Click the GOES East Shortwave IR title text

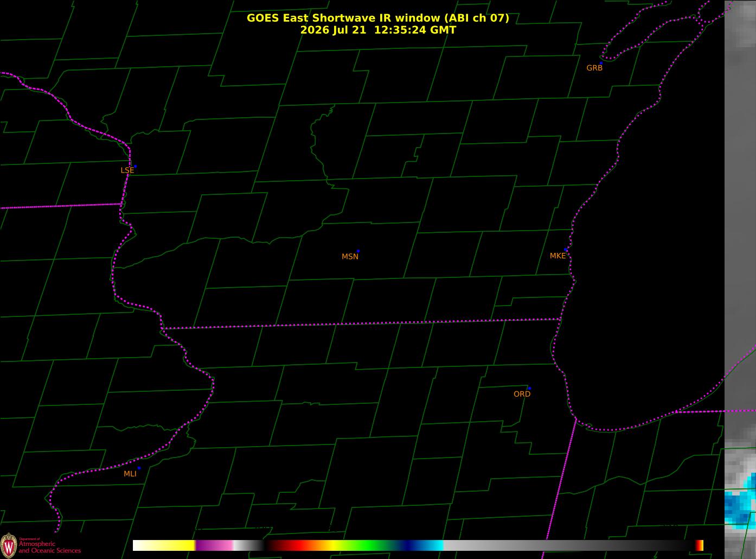(378, 18)
